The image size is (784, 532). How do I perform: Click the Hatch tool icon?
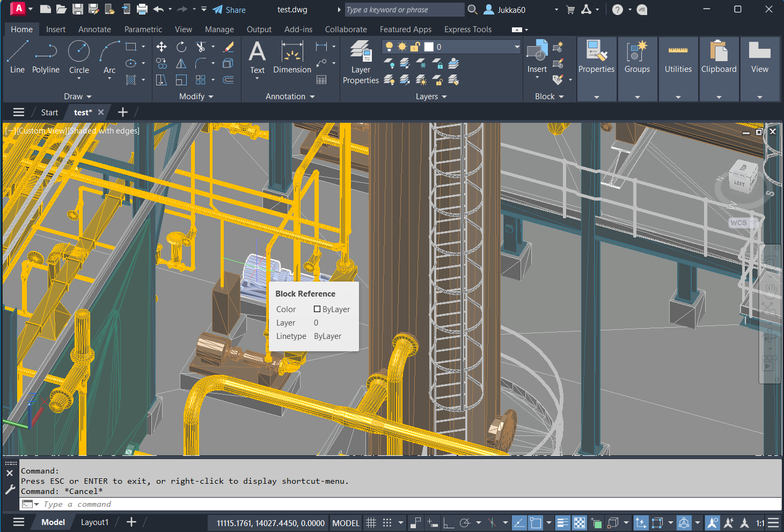pyautogui.click(x=130, y=80)
